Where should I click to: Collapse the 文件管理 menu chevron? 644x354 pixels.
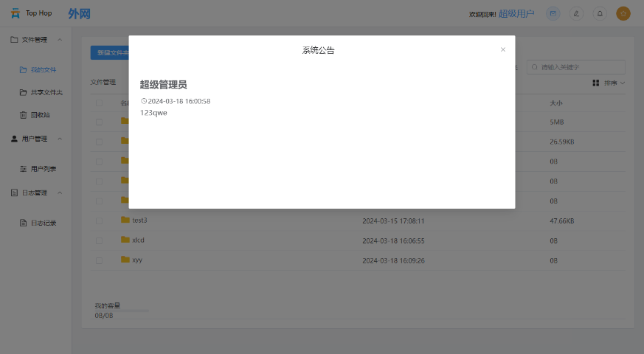point(60,40)
